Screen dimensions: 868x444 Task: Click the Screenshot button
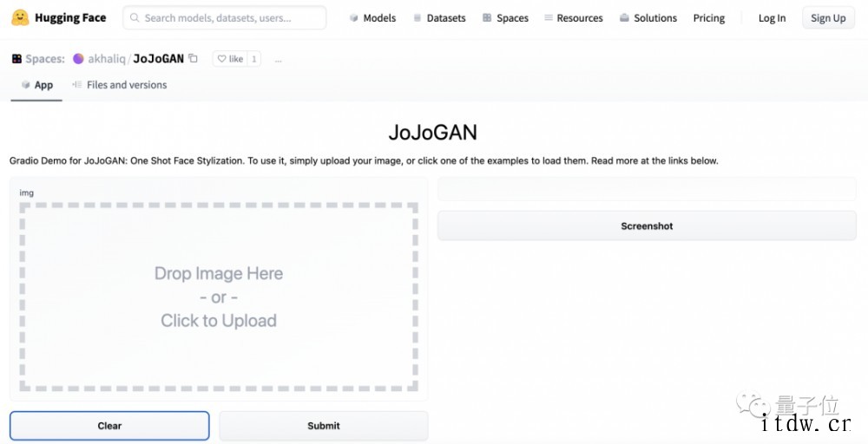point(647,225)
